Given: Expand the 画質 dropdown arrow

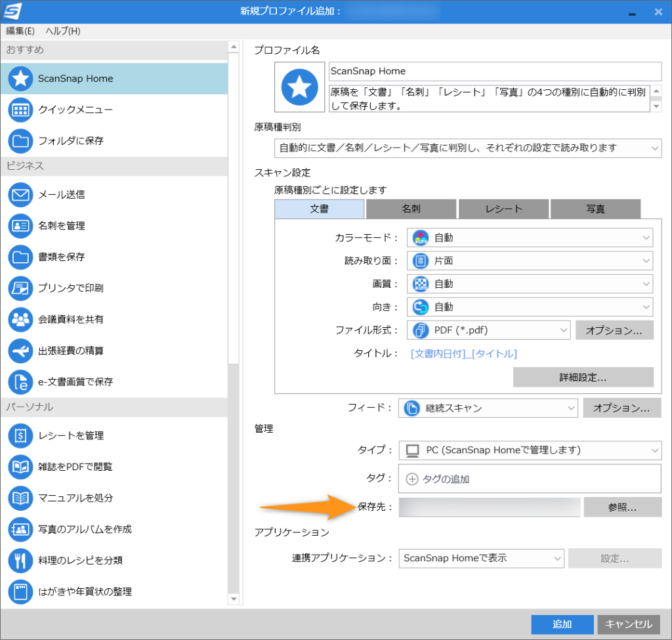Looking at the screenshot, I should [646, 284].
